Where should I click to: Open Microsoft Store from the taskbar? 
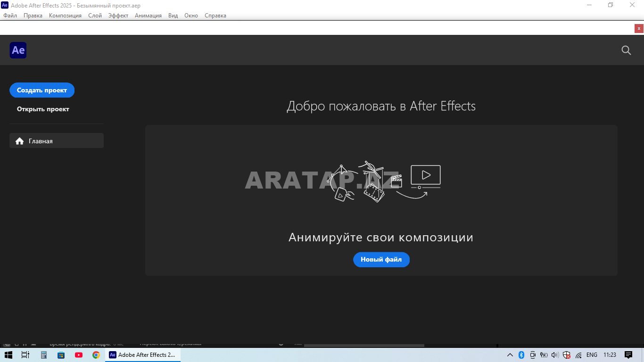tap(61, 355)
